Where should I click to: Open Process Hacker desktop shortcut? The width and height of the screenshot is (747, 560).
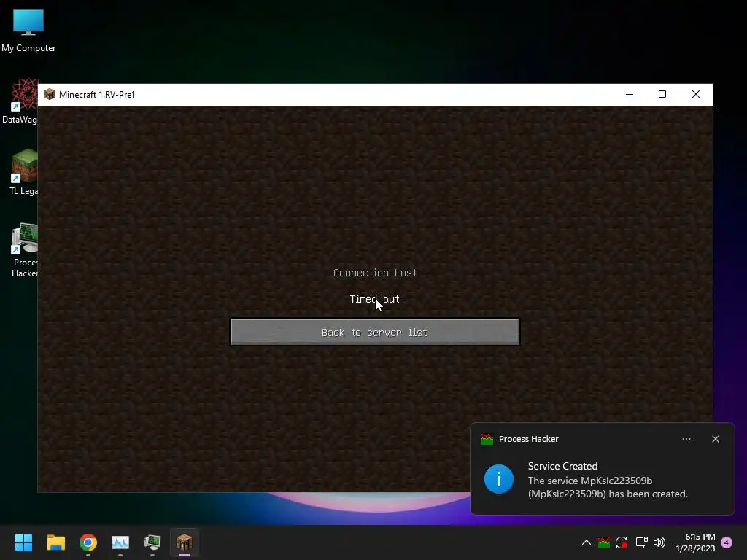coord(25,251)
